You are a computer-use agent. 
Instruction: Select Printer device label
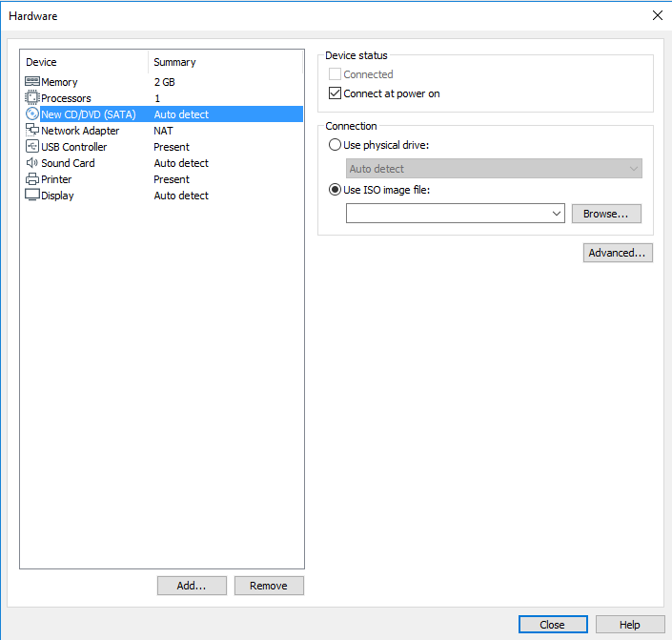(56, 179)
